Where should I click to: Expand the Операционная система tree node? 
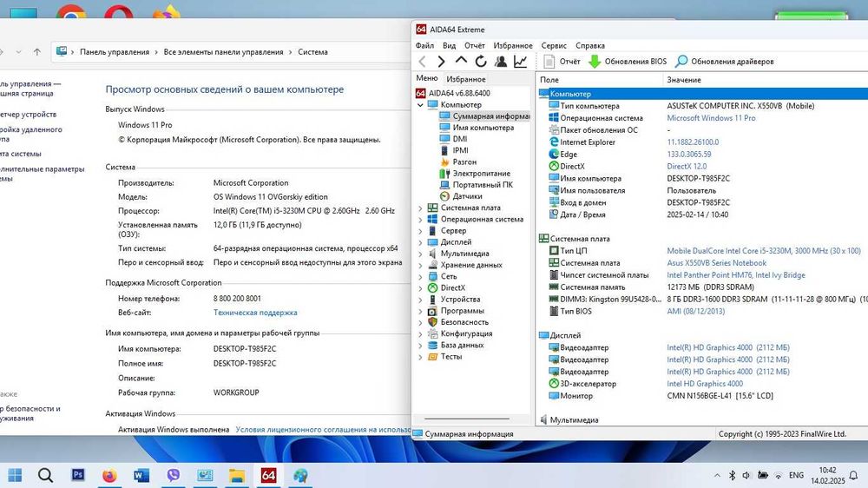[x=420, y=220]
